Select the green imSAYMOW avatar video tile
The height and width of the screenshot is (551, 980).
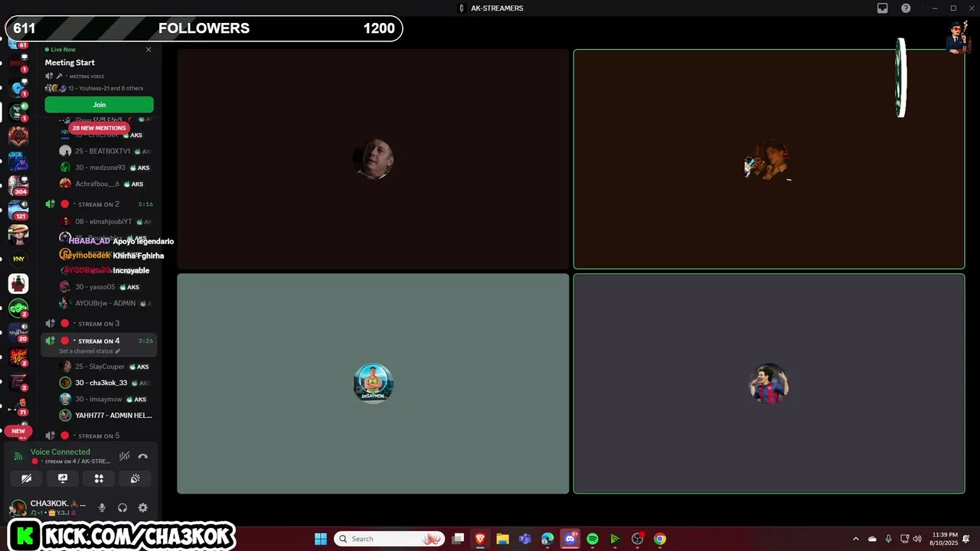pos(373,383)
